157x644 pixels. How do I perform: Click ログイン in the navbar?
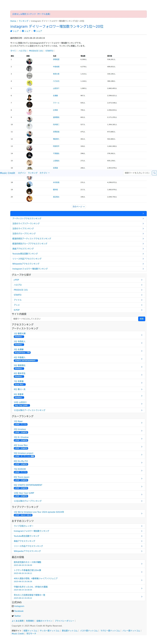[22, 173]
